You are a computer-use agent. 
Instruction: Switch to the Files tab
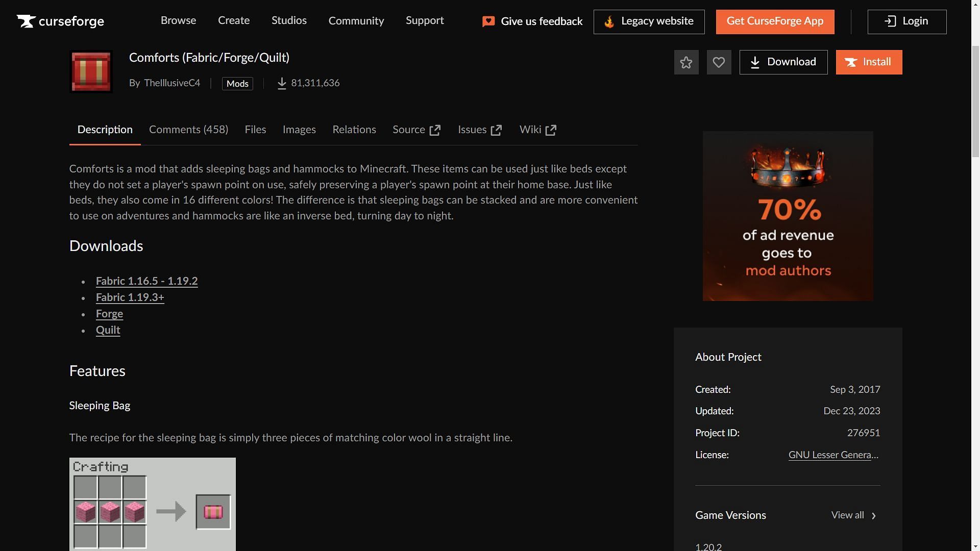255,130
